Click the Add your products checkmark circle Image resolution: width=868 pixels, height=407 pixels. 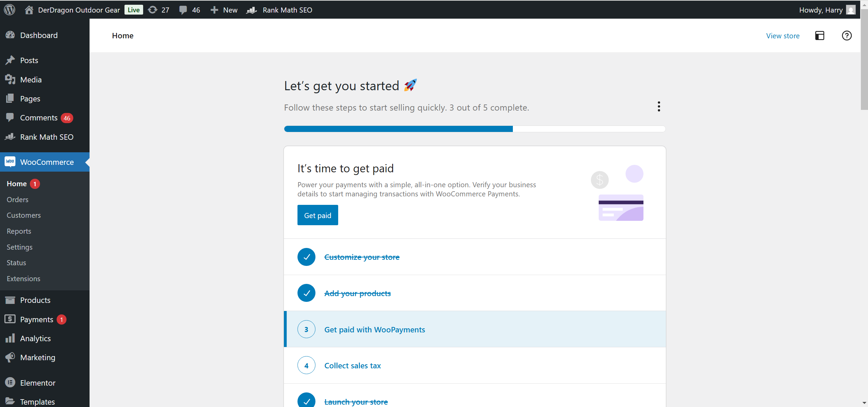coord(306,293)
